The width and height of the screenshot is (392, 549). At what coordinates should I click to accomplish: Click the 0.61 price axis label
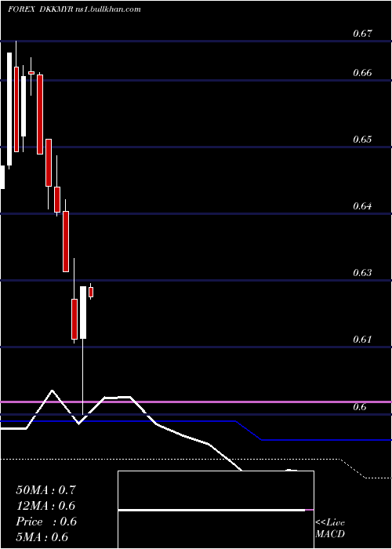[362, 340]
